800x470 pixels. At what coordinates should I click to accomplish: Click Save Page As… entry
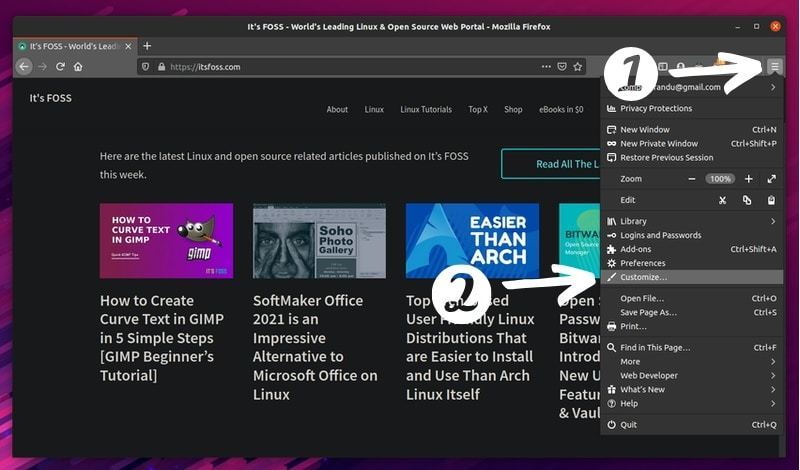click(692, 312)
